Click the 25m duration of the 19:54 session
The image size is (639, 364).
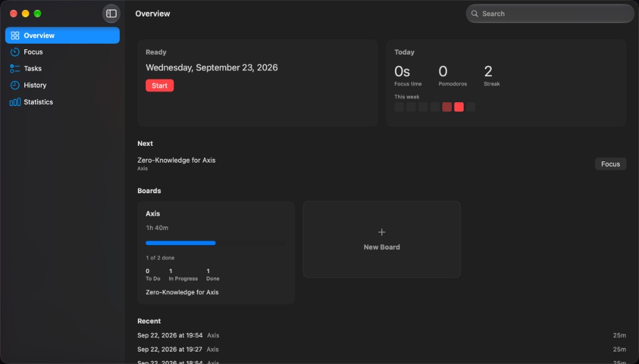point(620,335)
